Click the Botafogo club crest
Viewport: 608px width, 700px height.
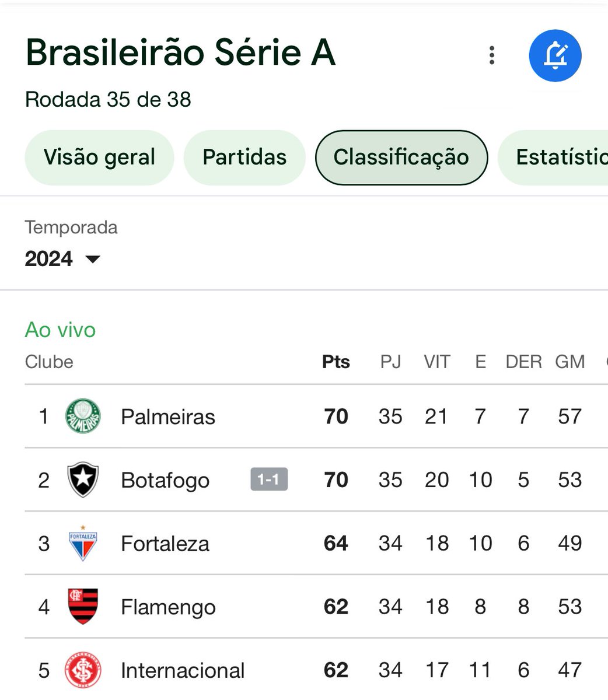[x=83, y=480]
